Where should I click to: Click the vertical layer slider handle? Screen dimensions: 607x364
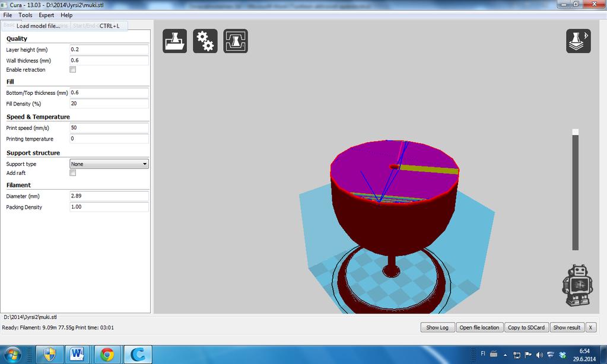(576, 132)
